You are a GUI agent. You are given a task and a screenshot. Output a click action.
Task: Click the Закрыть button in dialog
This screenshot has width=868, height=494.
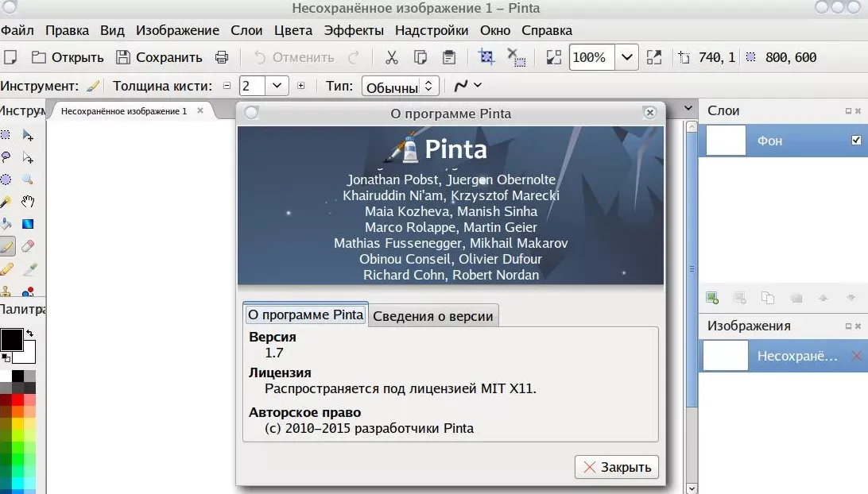(x=617, y=467)
